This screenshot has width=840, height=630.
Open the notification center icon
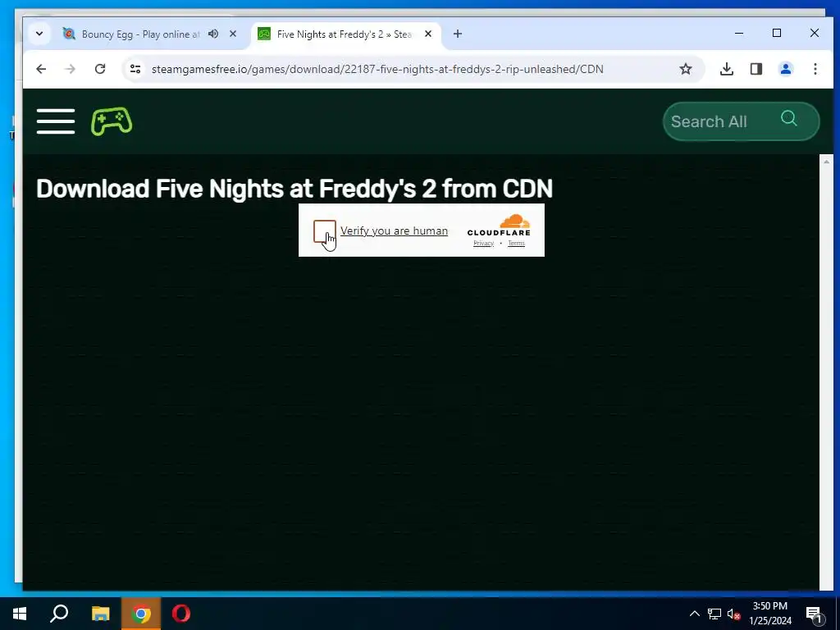[815, 614]
